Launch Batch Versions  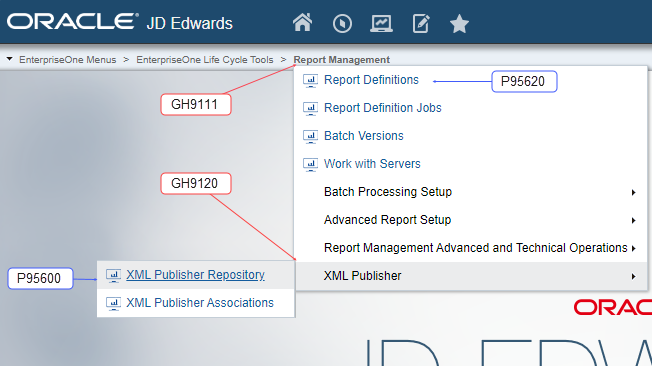click(x=363, y=136)
